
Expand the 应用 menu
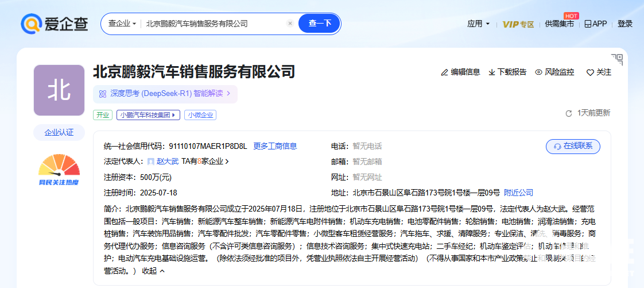coord(478,24)
